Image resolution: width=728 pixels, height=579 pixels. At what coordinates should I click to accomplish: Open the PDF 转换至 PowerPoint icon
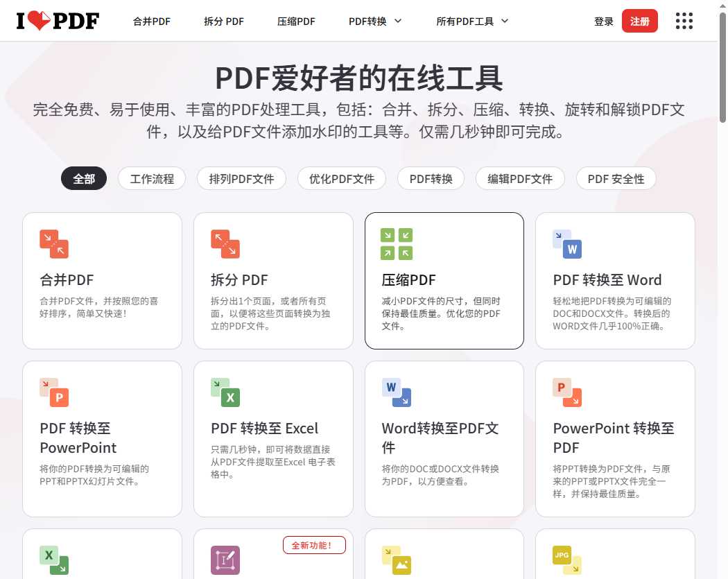[x=53, y=392]
